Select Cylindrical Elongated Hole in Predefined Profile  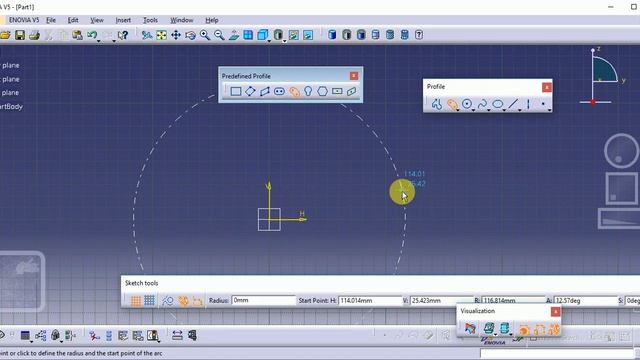[x=294, y=91]
